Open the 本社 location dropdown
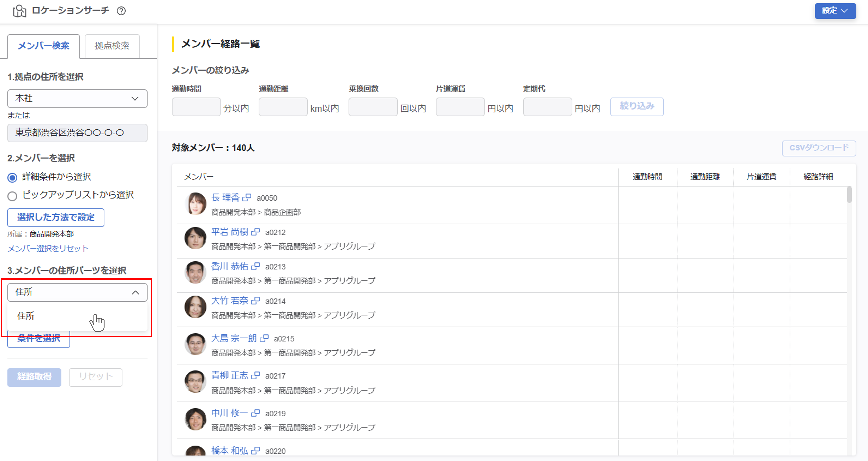The image size is (868, 461). [77, 98]
